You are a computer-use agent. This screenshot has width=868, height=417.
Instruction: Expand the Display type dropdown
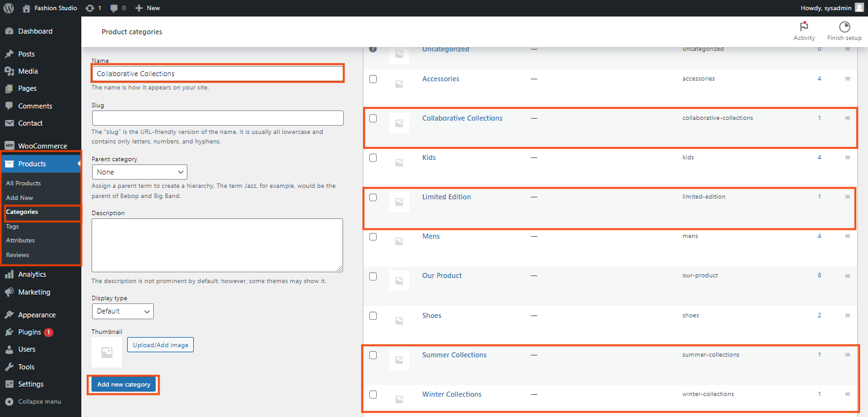(x=123, y=311)
